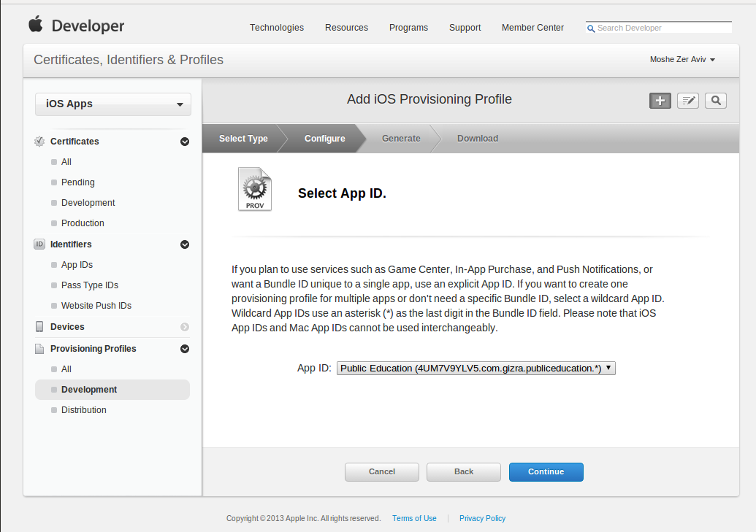
Task: Click the Provisioning Profiles section heading
Action: click(x=93, y=348)
